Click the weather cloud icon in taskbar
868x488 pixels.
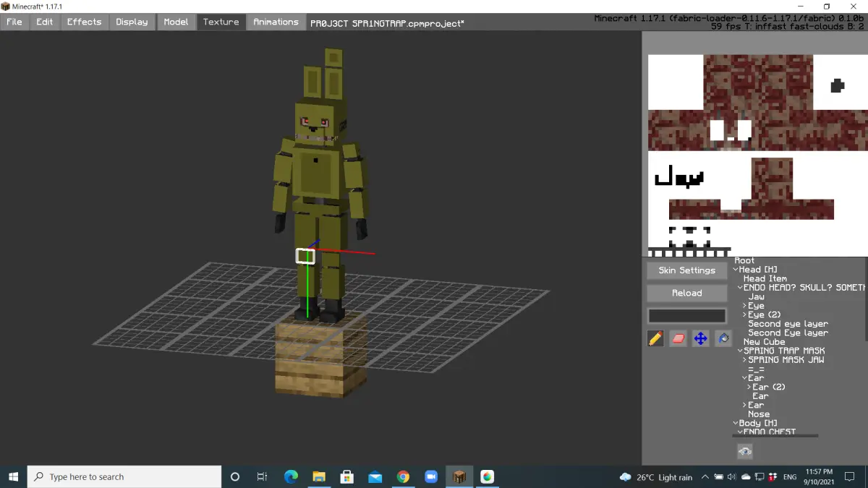[626, 477]
